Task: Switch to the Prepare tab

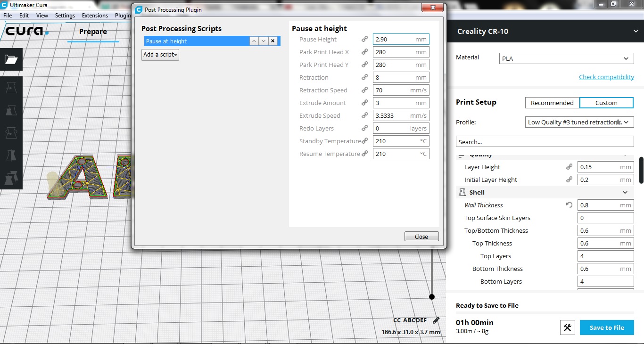Action: pyautogui.click(x=93, y=32)
